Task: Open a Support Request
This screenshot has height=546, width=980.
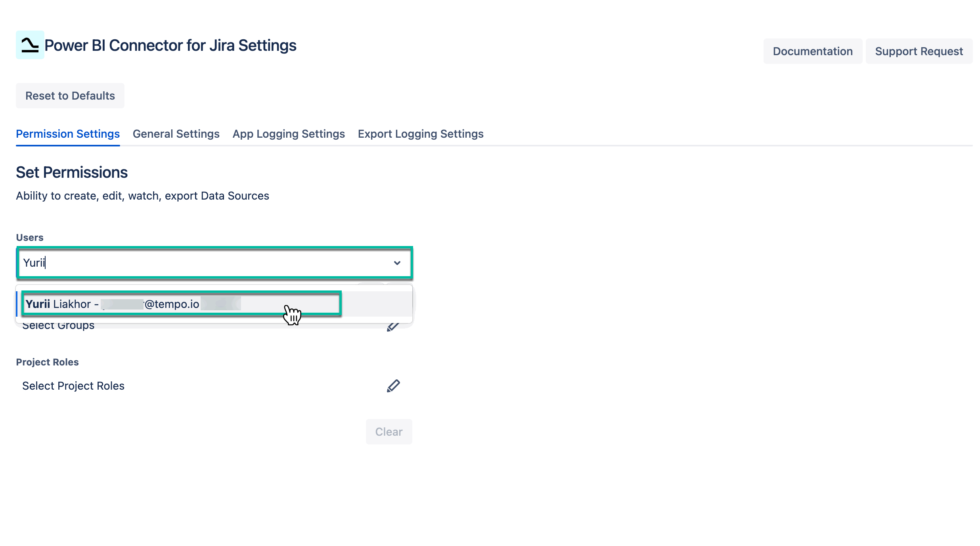Action: click(919, 51)
